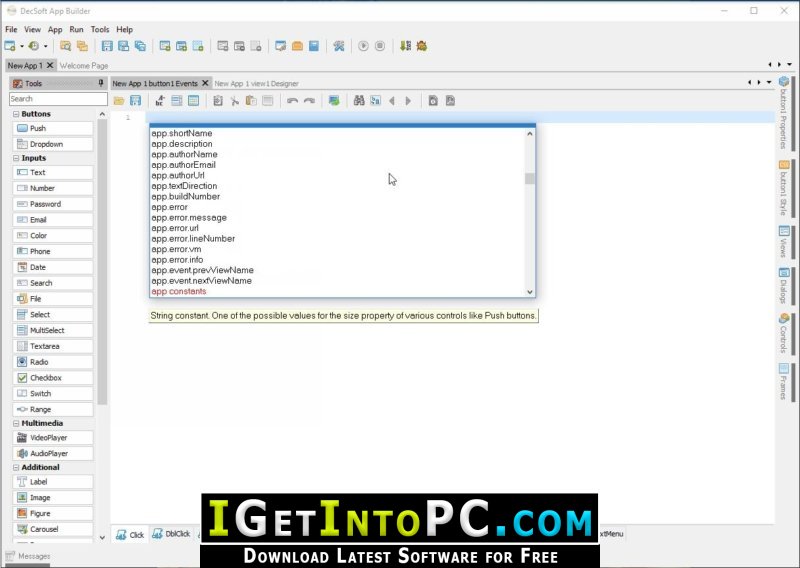Viewport: 800px width, 568px height.
Task: Click the orange box icon in main toolbar
Action: pos(297,46)
